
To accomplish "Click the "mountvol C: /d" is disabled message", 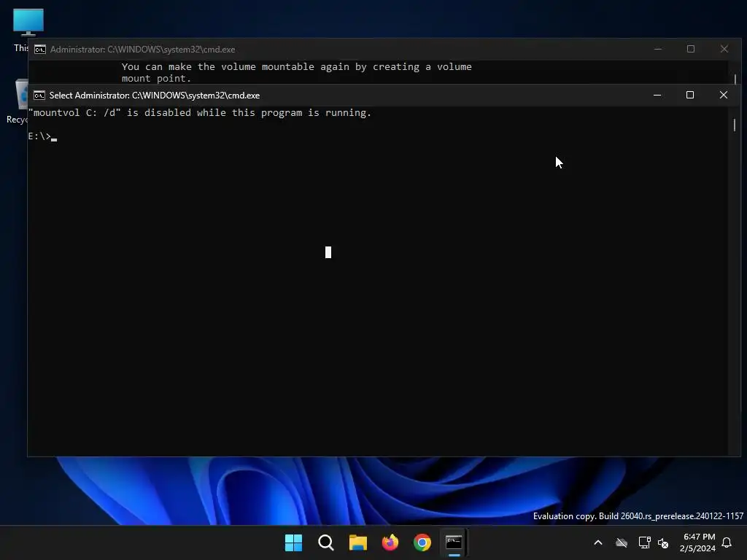I will (x=200, y=113).
